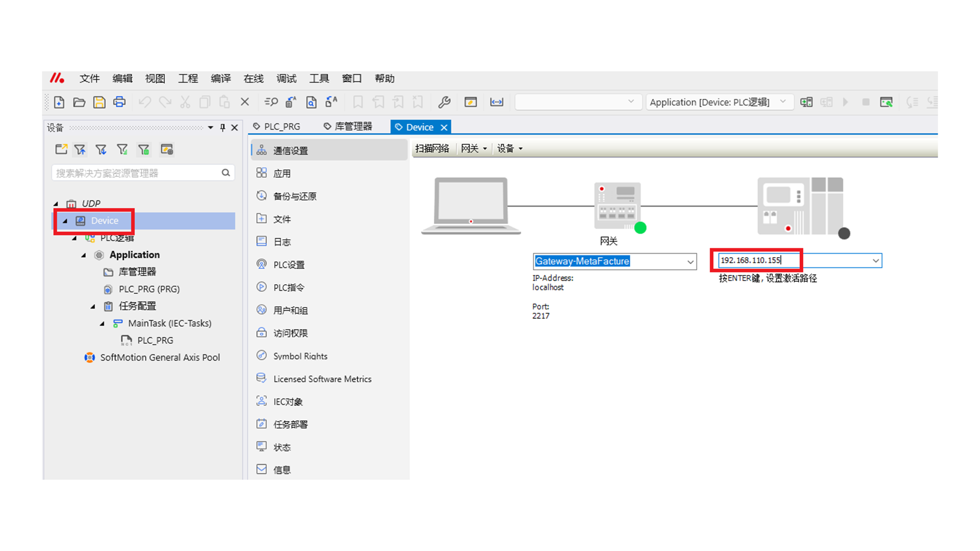Open the wrench tool icon in toolbar
This screenshot has width=980, height=551.
[444, 103]
